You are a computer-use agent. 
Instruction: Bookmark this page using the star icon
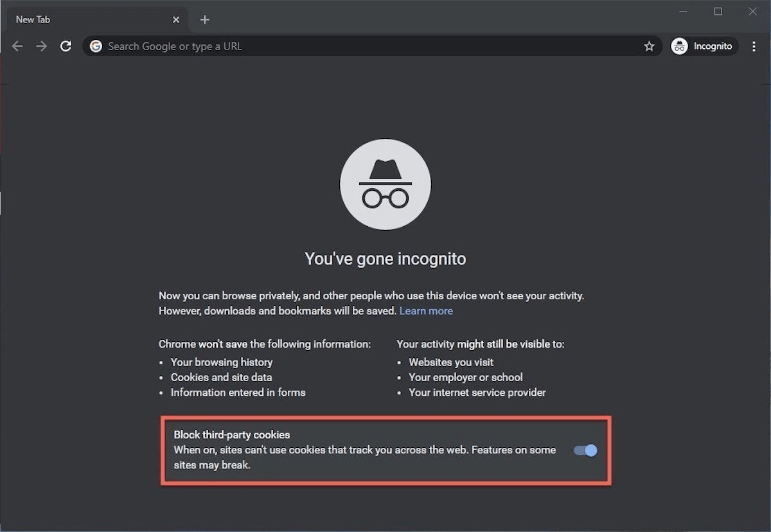point(649,46)
